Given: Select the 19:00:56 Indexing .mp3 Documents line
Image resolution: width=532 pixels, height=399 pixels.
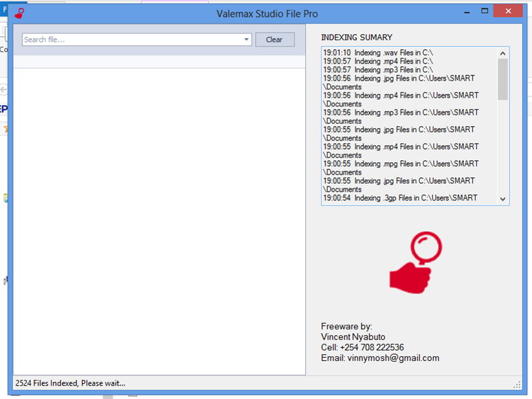Looking at the screenshot, I should (401, 117).
